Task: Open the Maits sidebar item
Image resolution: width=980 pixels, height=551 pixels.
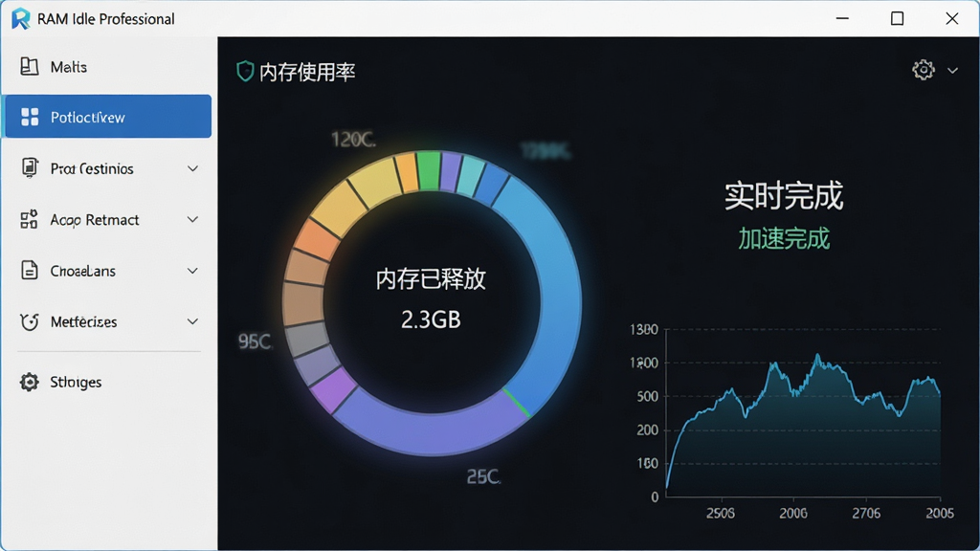Action: pyautogui.click(x=107, y=66)
